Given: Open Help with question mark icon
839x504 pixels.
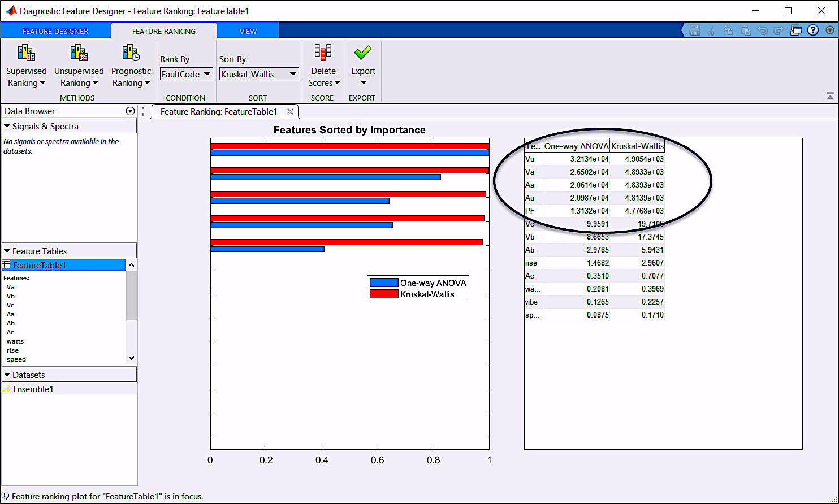Looking at the screenshot, I should tap(813, 31).
